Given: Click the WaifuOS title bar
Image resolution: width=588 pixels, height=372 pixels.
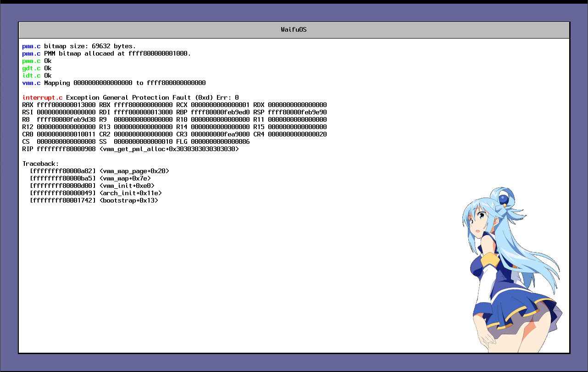Looking at the screenshot, I should click(294, 29).
